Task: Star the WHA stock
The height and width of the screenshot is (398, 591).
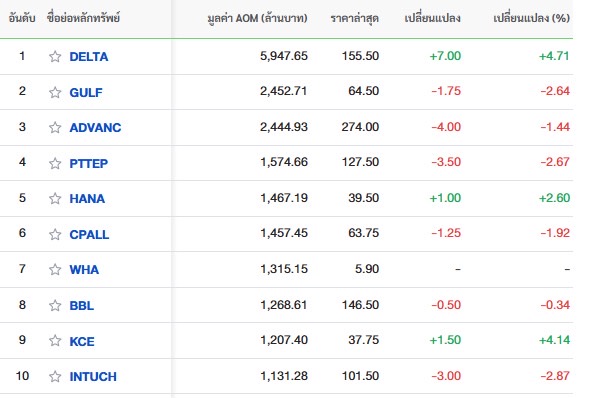Action: tap(55, 269)
